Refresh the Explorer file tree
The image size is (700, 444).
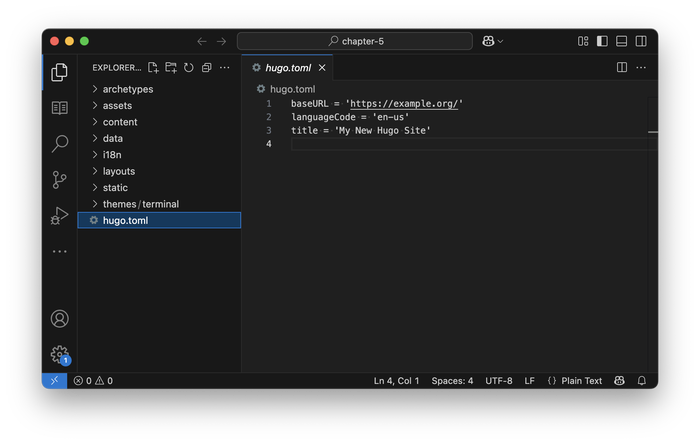189,67
